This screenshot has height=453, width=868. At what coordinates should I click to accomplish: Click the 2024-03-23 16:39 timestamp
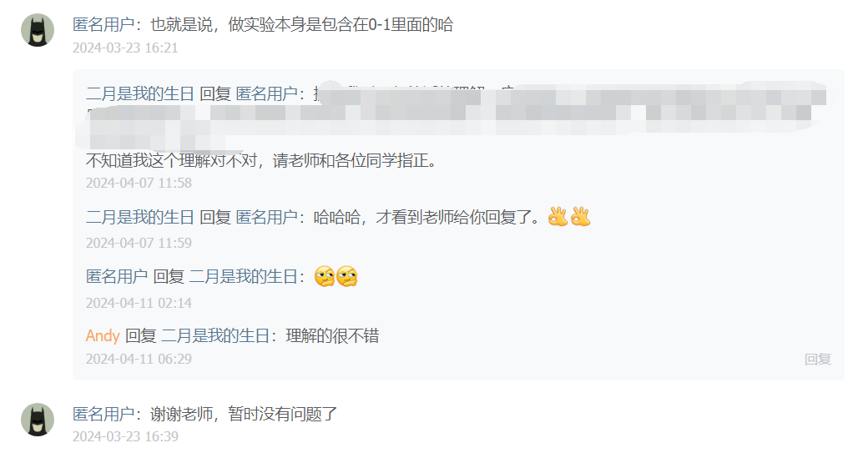click(125, 436)
